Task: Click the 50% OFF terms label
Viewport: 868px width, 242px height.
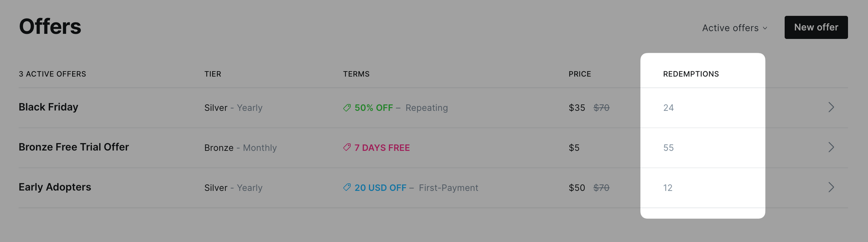Action: (x=374, y=108)
